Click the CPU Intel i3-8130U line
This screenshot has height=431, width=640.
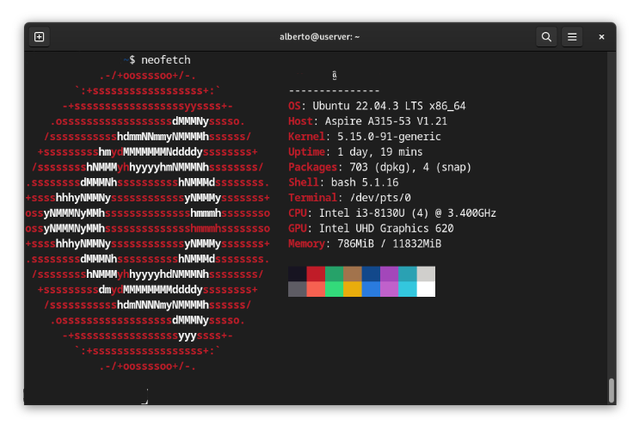coord(392,213)
